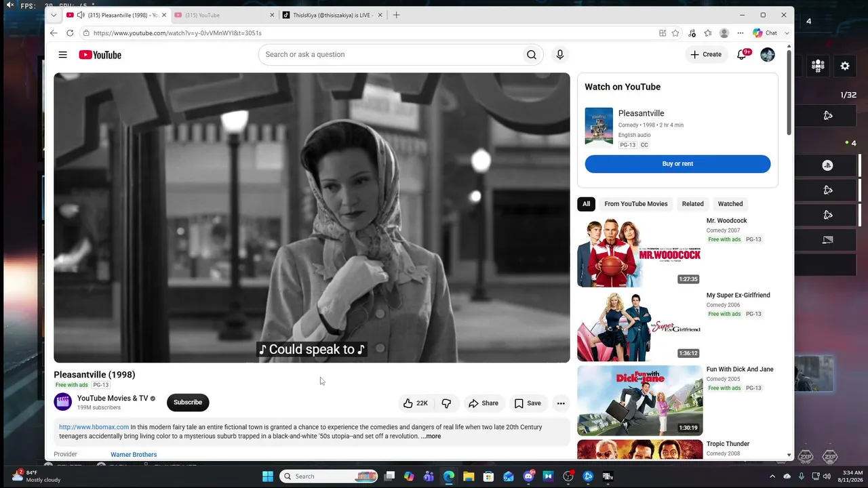This screenshot has height=488, width=868.
Task: Open Microsoft Teams from taskbar
Action: click(x=429, y=476)
